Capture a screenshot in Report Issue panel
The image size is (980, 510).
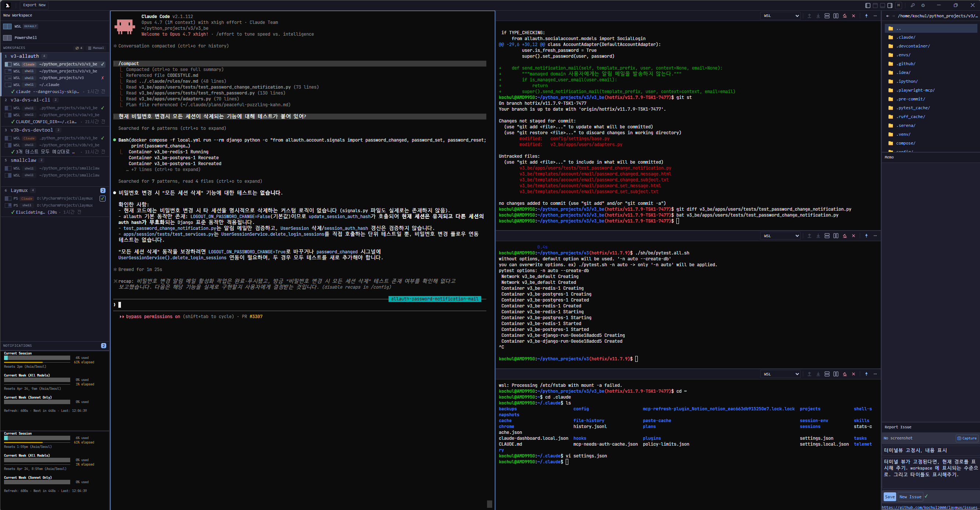pyautogui.click(x=966, y=438)
